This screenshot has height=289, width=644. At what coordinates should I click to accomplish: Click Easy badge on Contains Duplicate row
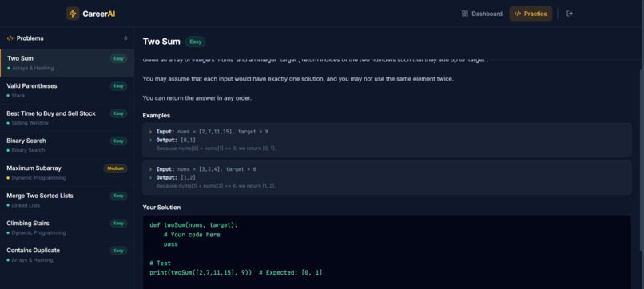click(x=119, y=251)
